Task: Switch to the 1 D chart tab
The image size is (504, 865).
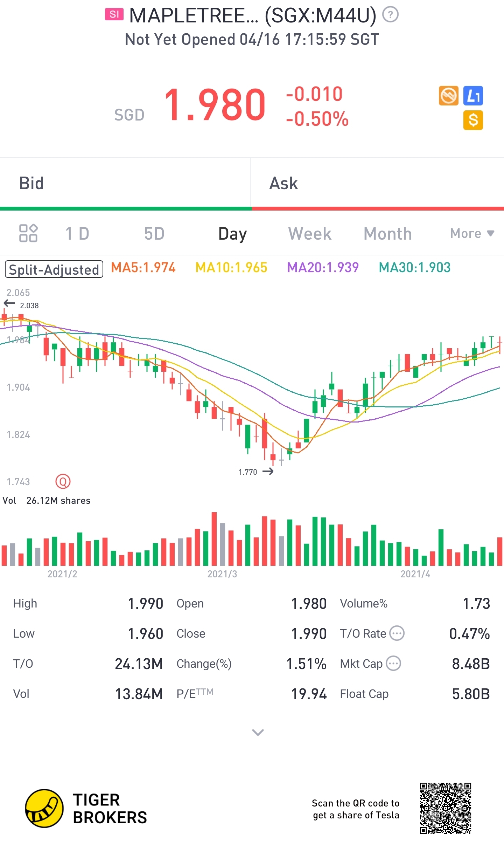Action: (x=77, y=233)
